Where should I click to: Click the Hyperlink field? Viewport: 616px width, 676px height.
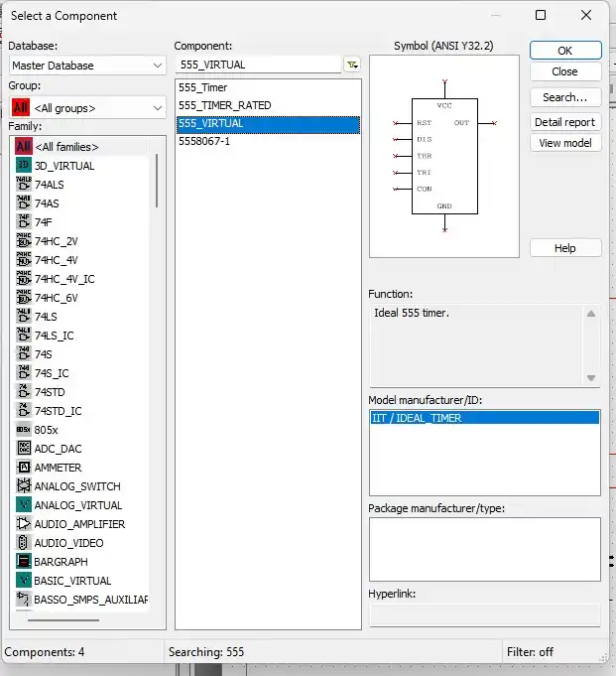point(484,614)
